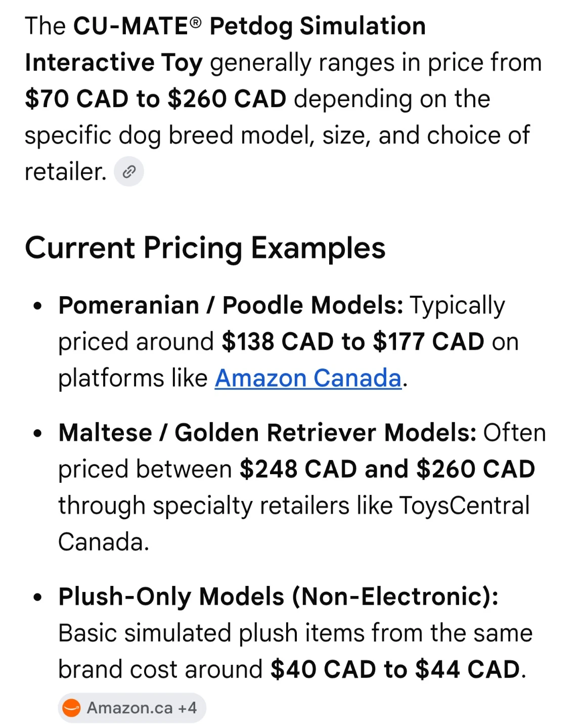Tap the Pomeranian / Poodle Models label
The height and width of the screenshot is (728, 583).
231,305
